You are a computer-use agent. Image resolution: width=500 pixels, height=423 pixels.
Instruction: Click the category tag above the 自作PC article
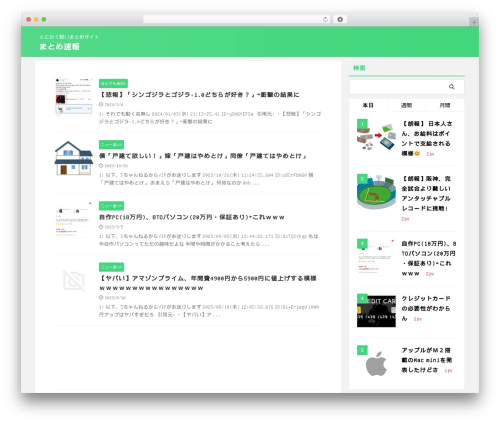click(111, 206)
